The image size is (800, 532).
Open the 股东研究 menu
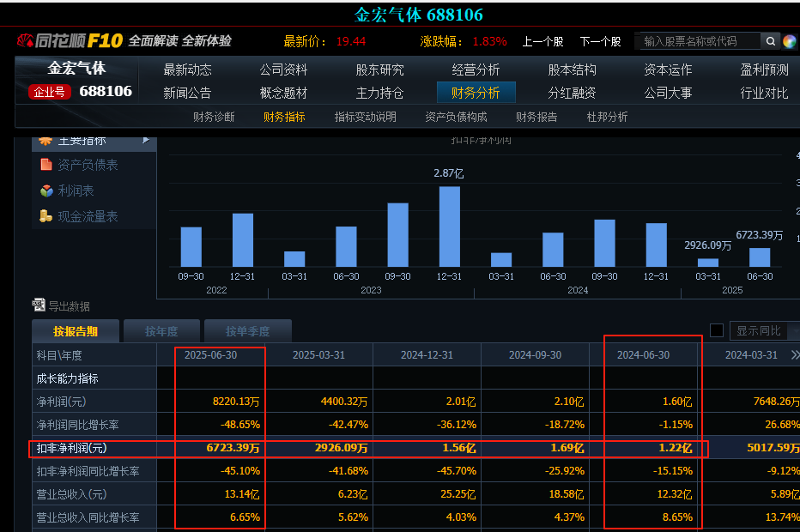(x=379, y=70)
